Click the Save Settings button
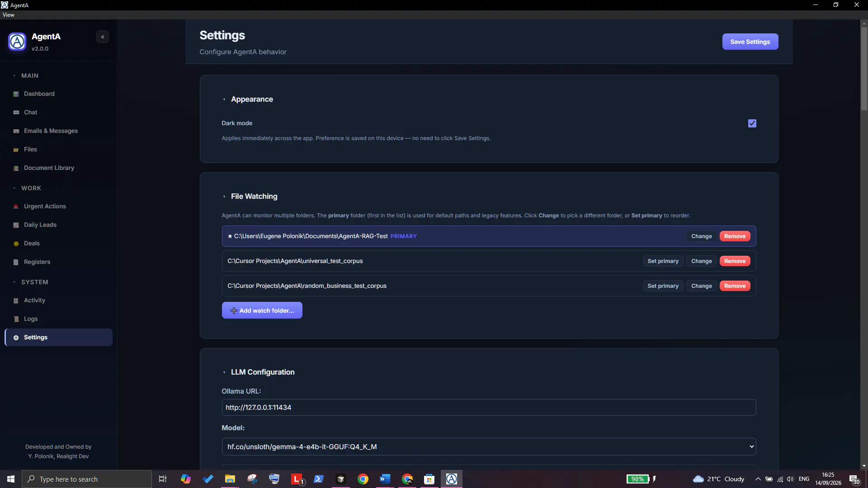 click(x=750, y=42)
